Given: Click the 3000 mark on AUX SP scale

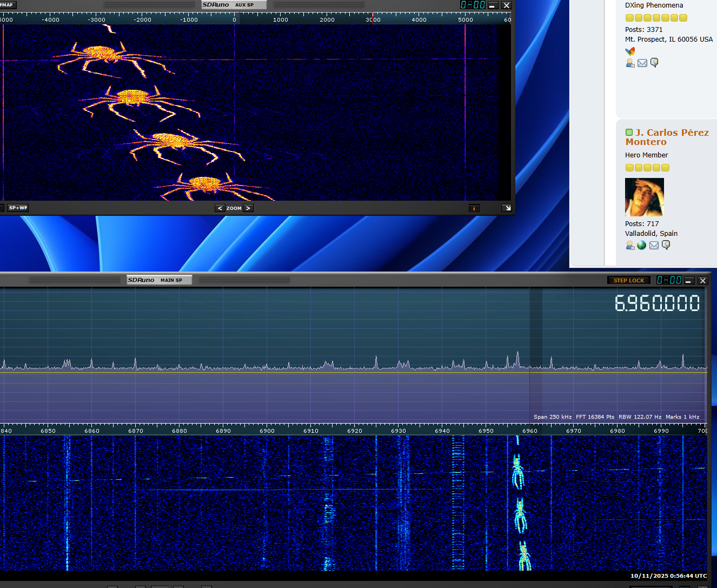Looking at the screenshot, I should 373,19.
